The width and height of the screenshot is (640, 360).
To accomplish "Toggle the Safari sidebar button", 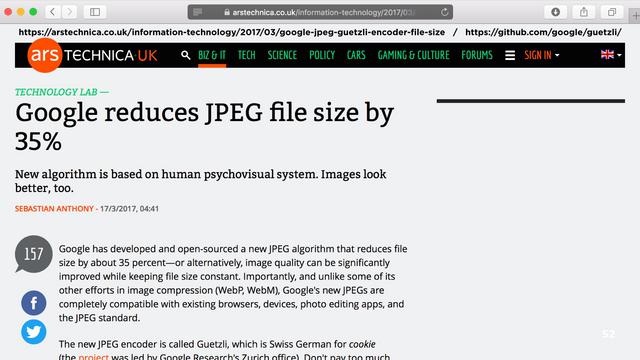I will [95, 12].
